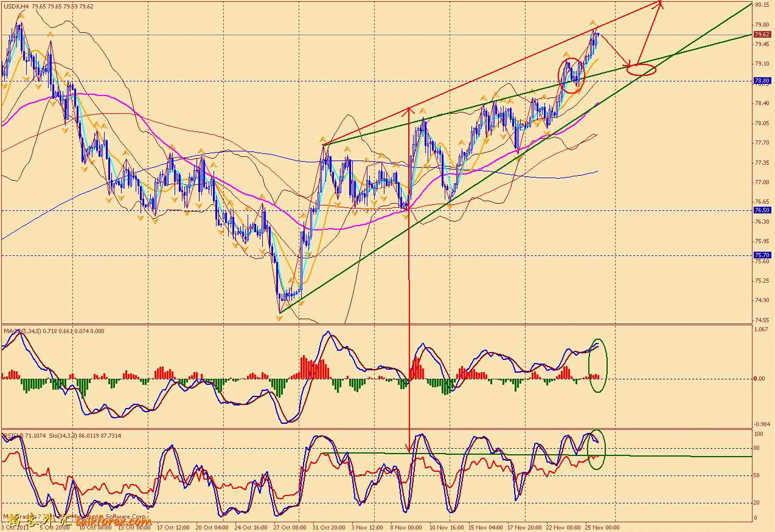This screenshot has width=775, height=532.
Task: Click the 78.40 price axis label
Action: pyautogui.click(x=763, y=103)
